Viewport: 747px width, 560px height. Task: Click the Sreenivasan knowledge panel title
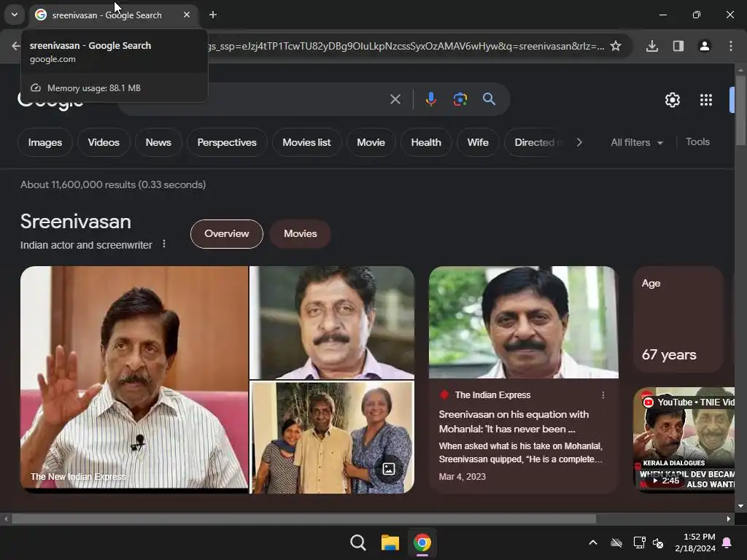pos(76,222)
